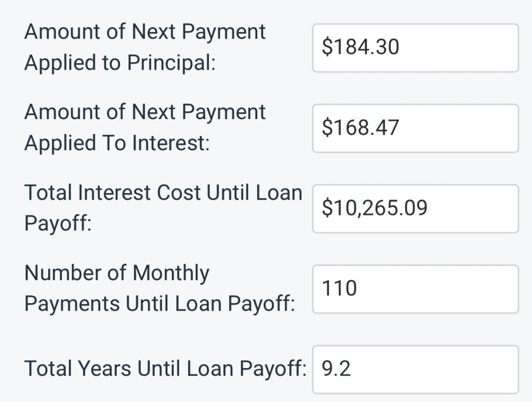Click on the $168.47 value text
This screenshot has height=402, width=532.
tap(361, 128)
